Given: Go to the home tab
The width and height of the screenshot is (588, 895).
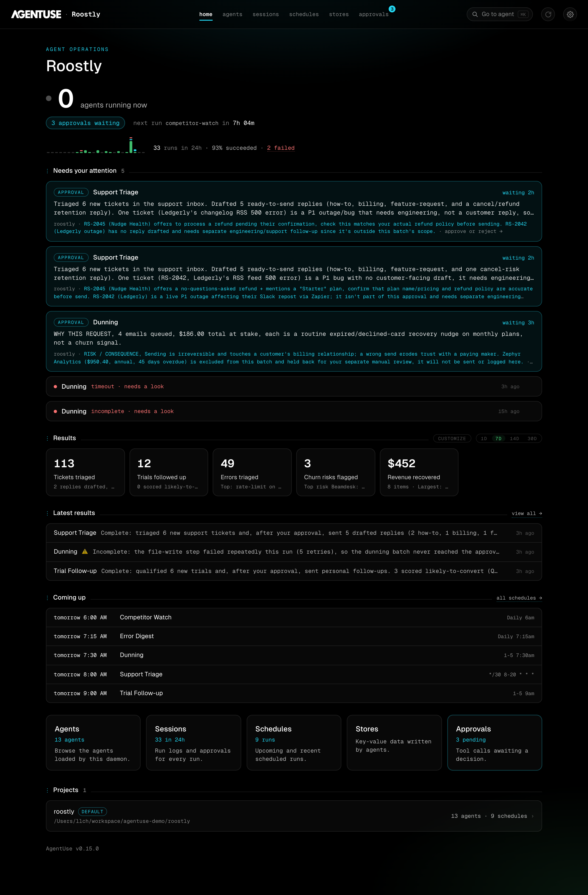Looking at the screenshot, I should 206,14.
